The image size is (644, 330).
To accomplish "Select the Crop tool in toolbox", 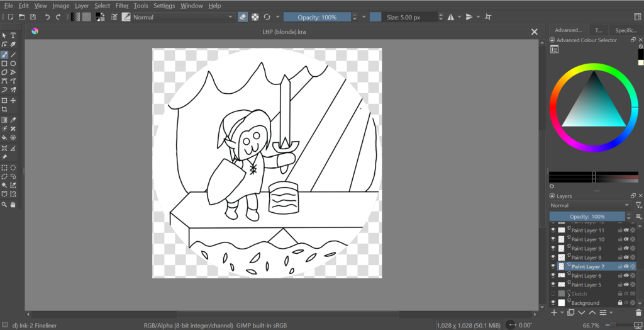I will tap(4, 110).
